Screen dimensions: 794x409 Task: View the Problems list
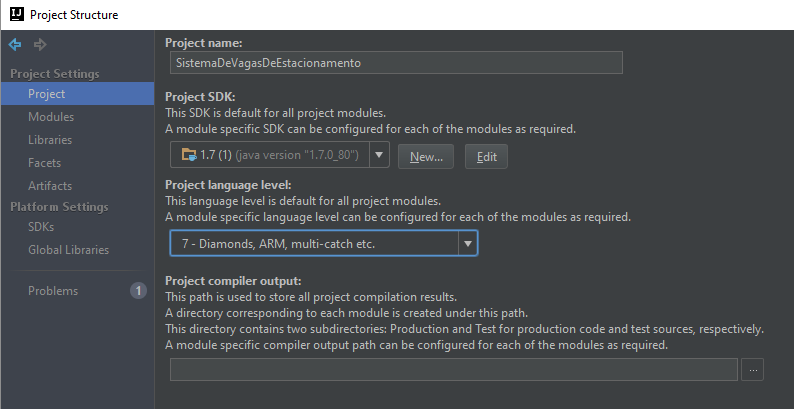(53, 291)
